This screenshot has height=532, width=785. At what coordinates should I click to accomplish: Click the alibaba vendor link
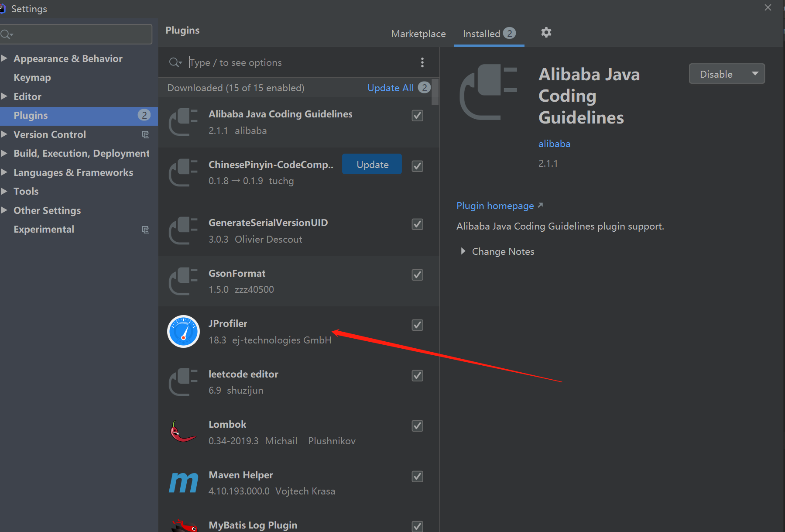554,144
